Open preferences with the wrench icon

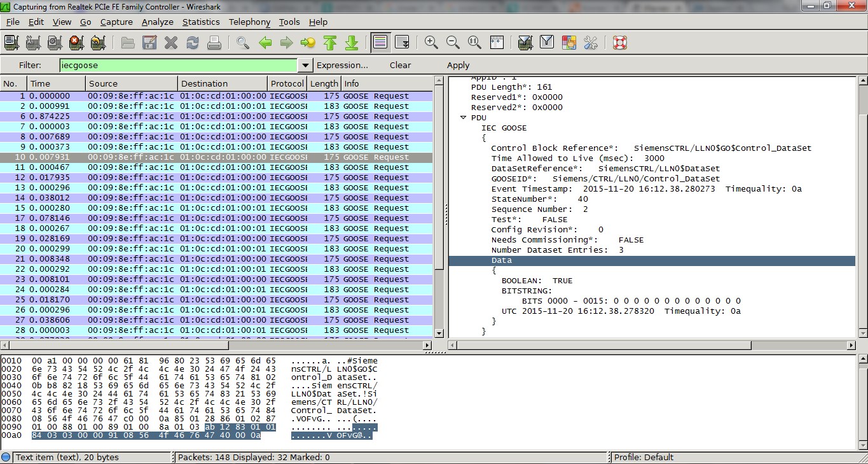click(x=590, y=43)
